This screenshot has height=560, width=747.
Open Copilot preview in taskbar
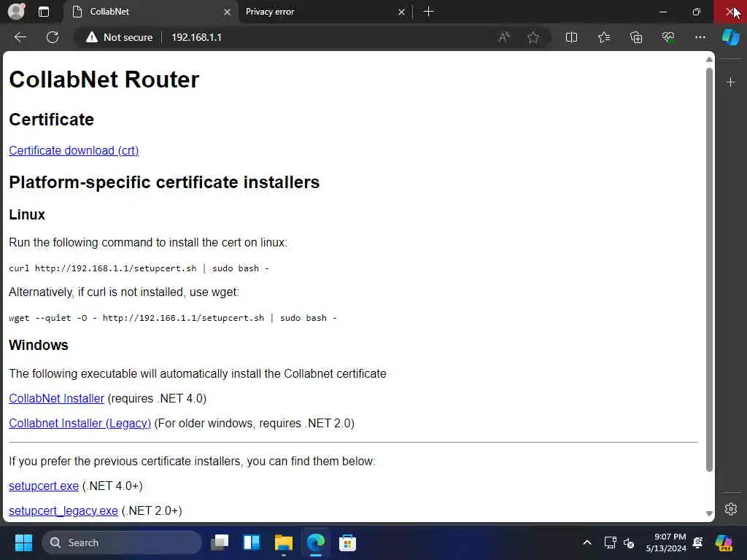pyautogui.click(x=724, y=542)
